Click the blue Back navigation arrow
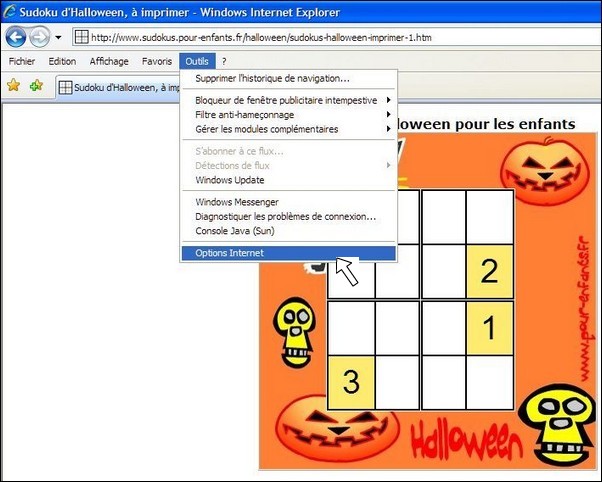The image size is (602, 482). (16, 37)
